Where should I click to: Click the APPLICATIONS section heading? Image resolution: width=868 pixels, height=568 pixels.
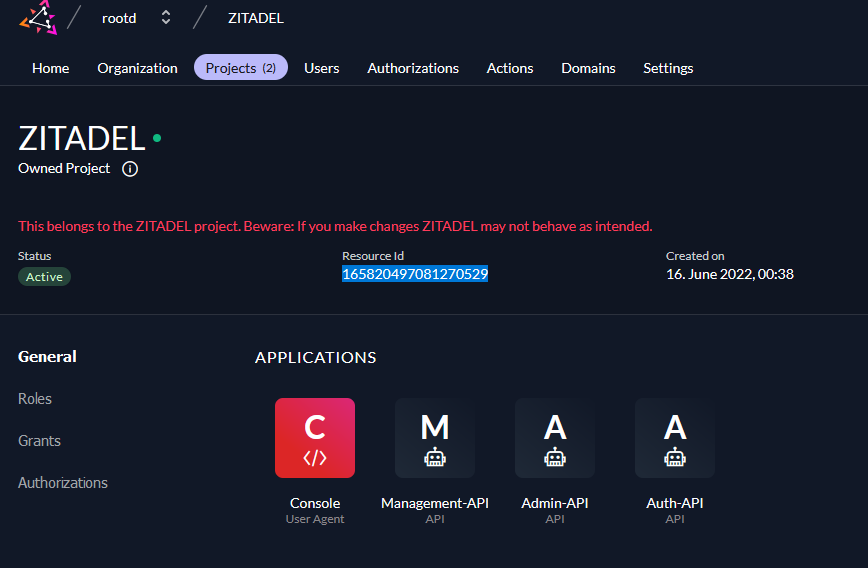pos(316,358)
